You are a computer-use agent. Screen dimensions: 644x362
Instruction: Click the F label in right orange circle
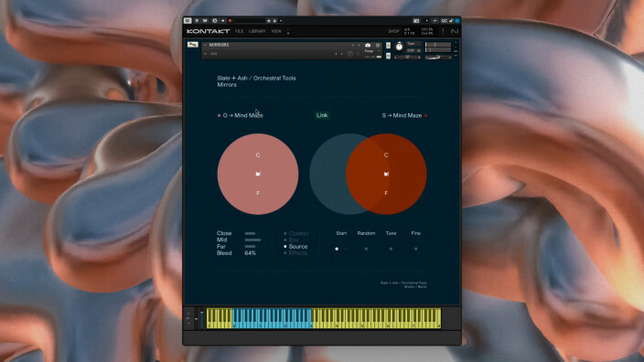point(386,193)
